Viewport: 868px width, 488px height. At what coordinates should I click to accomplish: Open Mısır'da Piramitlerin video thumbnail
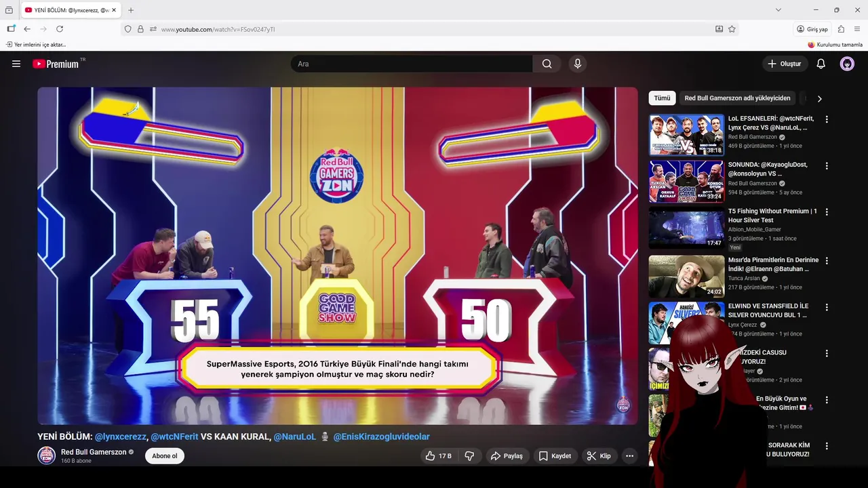click(x=686, y=277)
